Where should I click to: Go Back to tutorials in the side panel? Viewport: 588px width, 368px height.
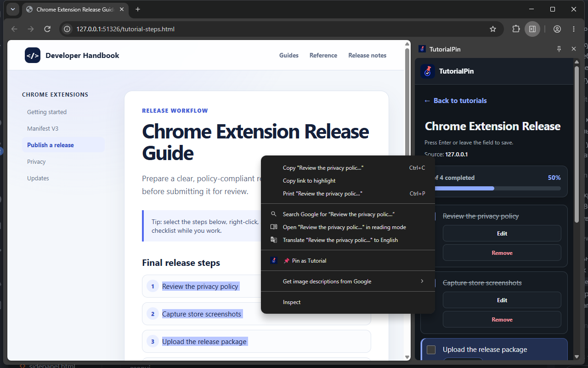[x=456, y=101]
